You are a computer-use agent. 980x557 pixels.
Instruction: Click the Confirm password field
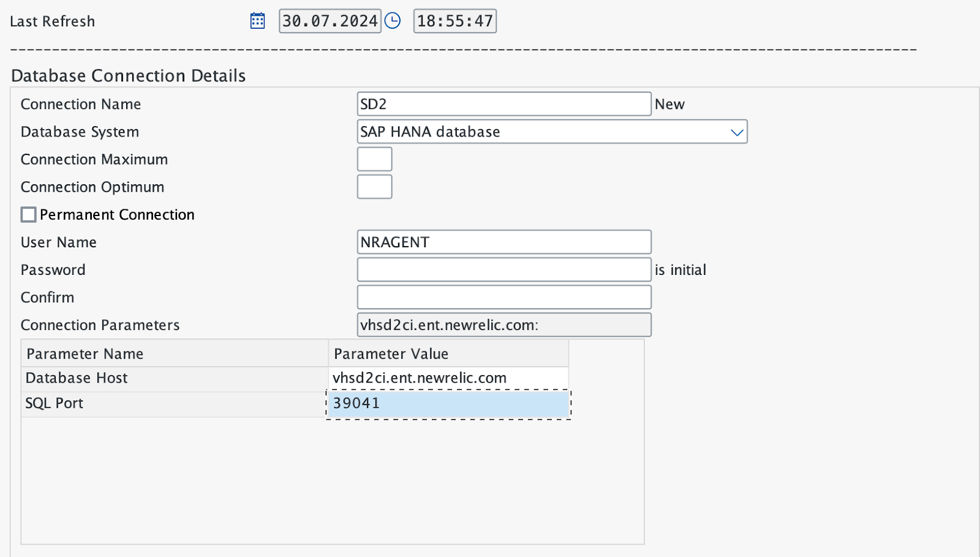(503, 297)
